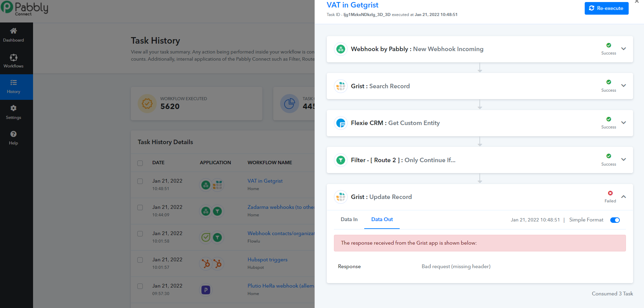Click the APPLICATION column header
The image size is (644, 308).
pos(215,163)
